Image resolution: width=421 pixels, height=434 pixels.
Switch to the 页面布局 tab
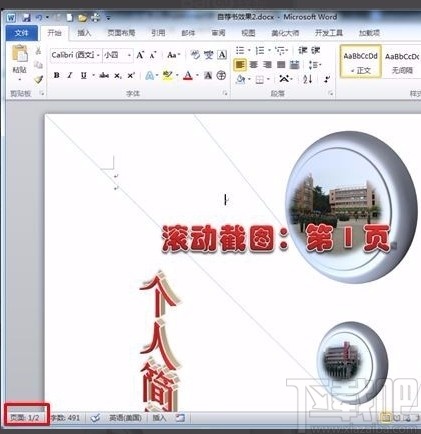(x=121, y=33)
